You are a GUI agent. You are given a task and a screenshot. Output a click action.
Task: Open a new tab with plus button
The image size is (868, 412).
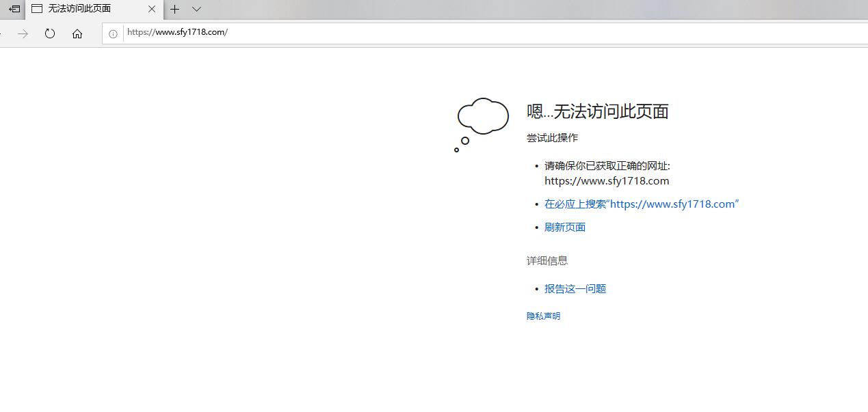[175, 9]
